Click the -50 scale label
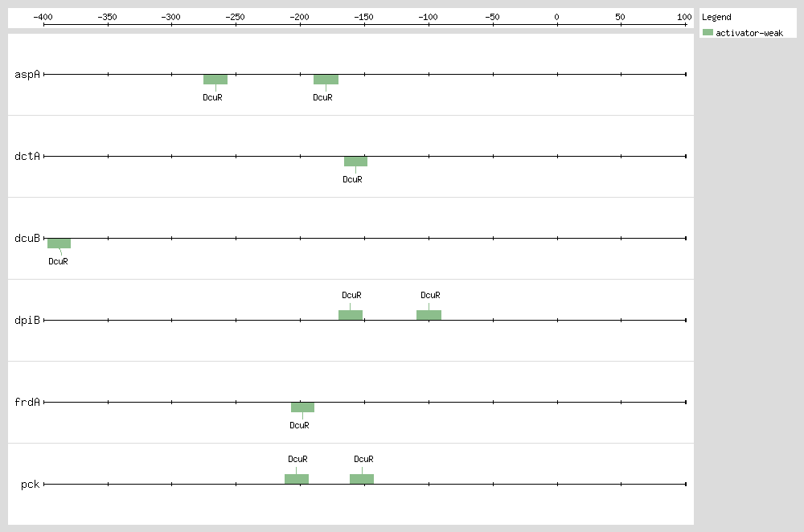The image size is (804, 532). (x=492, y=17)
